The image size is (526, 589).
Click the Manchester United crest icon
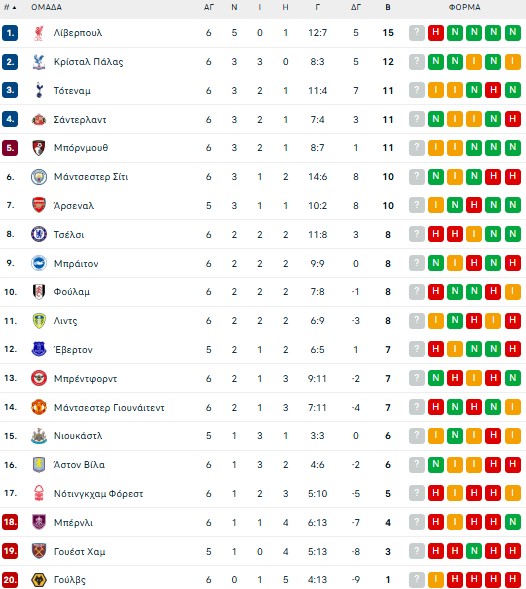click(39, 407)
